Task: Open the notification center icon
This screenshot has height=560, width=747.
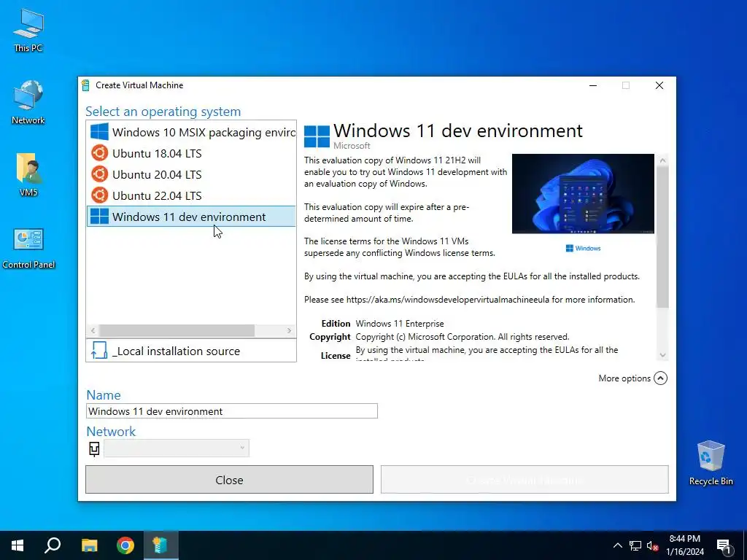Action: tap(724, 545)
